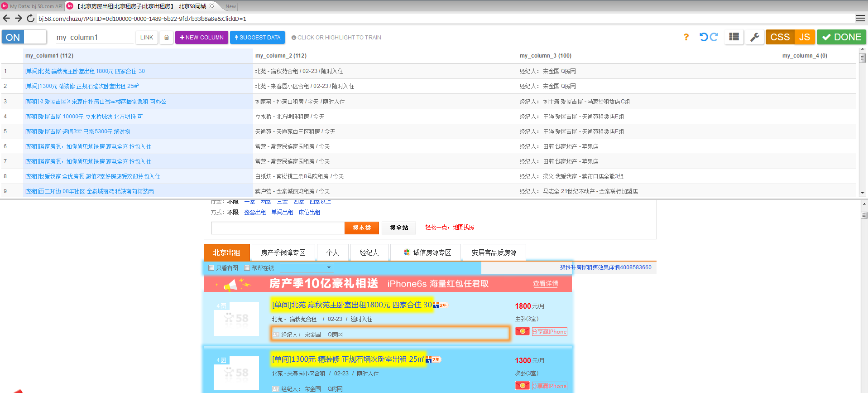Click the 房产季10亿豪礼相送 banner
This screenshot has width=868, height=393.
point(388,284)
